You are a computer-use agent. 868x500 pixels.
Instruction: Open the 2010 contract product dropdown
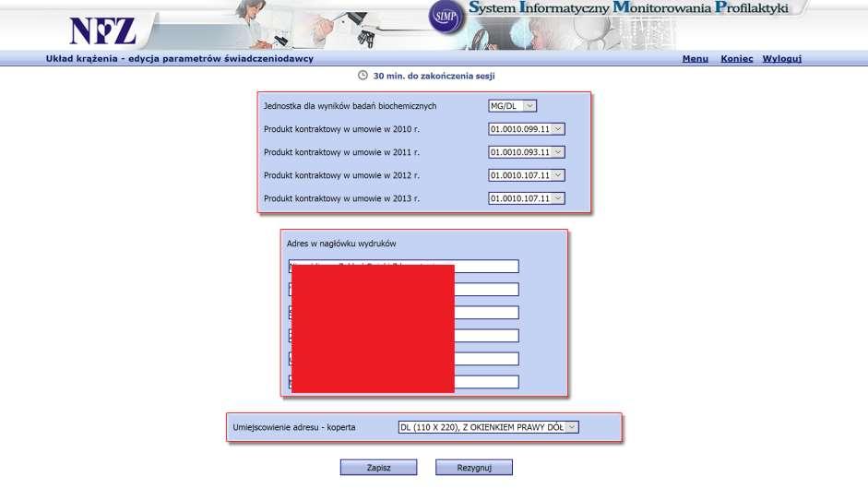pos(526,129)
